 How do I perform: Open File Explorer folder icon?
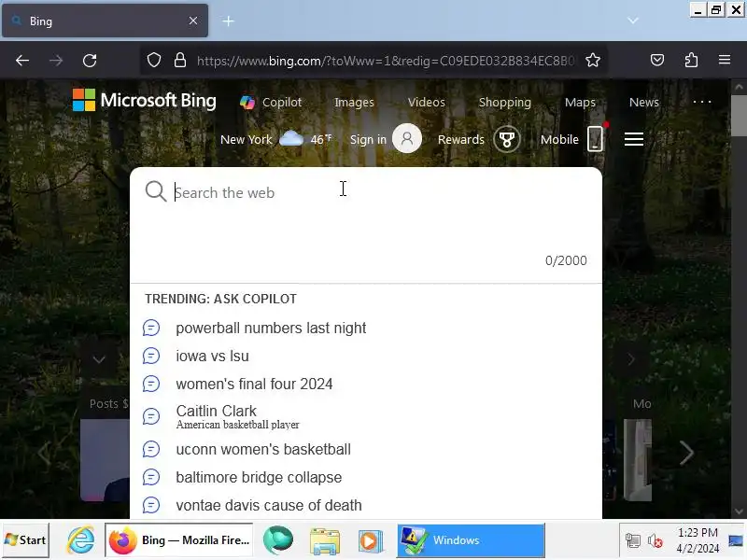pos(324,541)
